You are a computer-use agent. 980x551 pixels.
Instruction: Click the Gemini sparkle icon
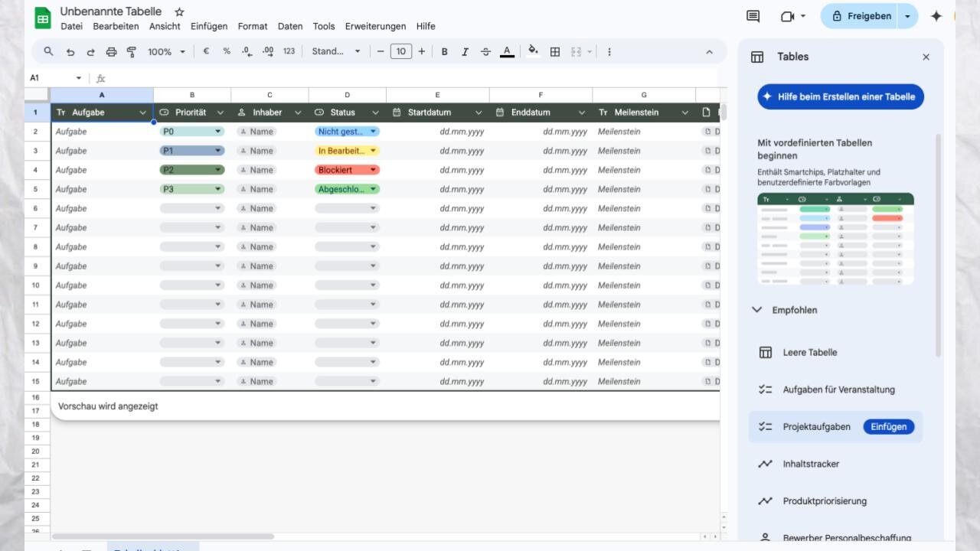click(x=936, y=16)
